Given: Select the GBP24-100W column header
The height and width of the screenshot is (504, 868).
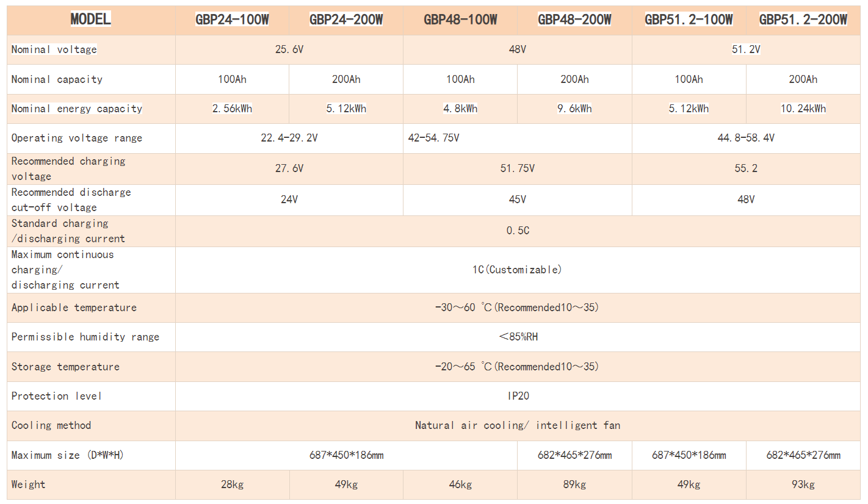Looking at the screenshot, I should pos(232,20).
